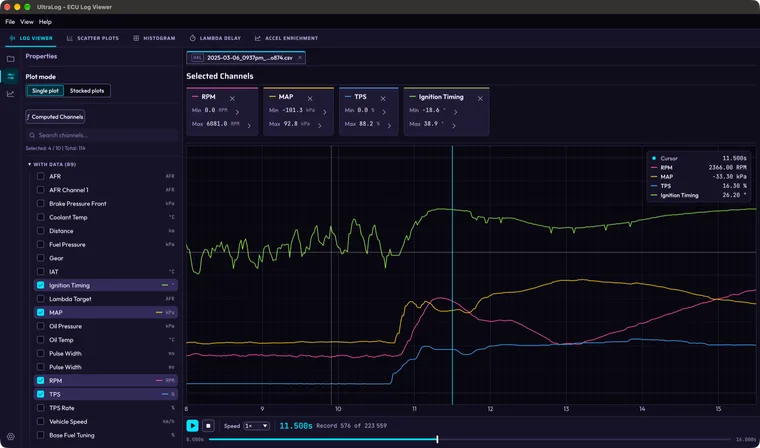Image resolution: width=760 pixels, height=448 pixels.
Task: Open Computed Channels
Action: 55,117
